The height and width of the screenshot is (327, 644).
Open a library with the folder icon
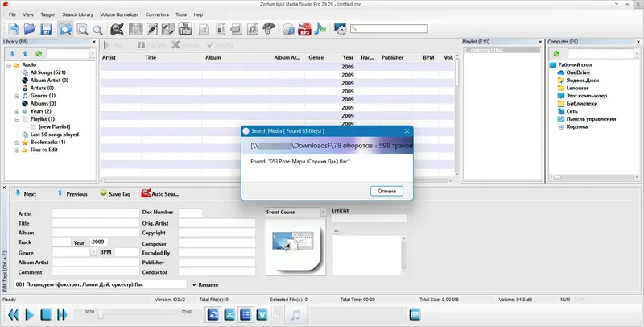tap(30, 29)
